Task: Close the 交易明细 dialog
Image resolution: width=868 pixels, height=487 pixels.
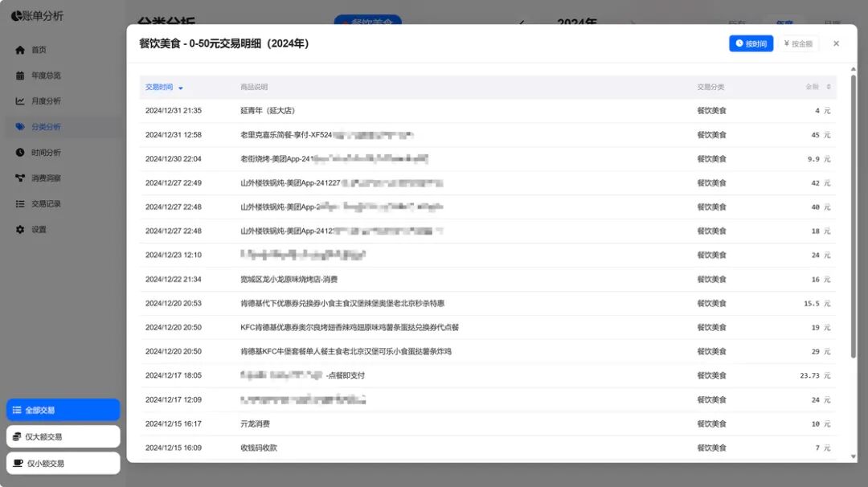Action: coord(836,43)
